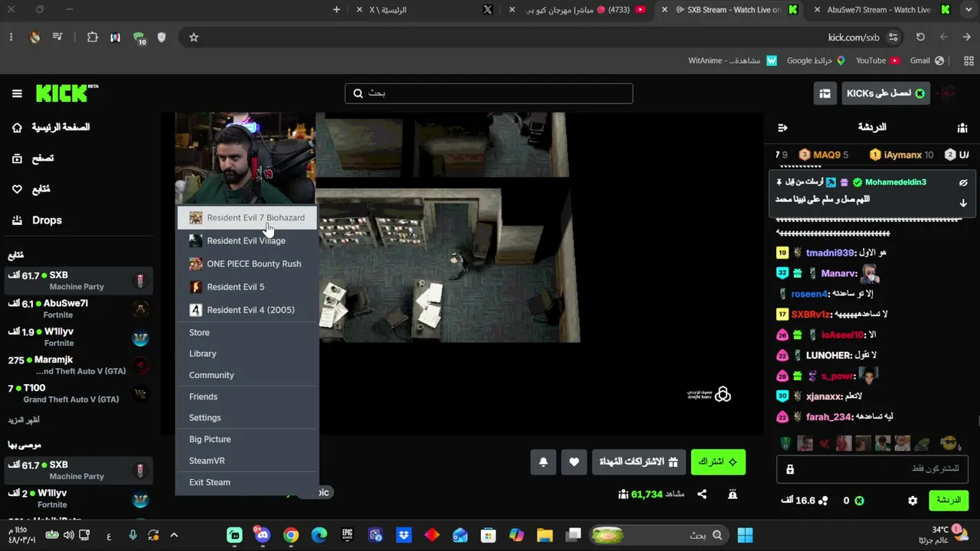Click the sunglasses emote in the chat emote row
Image resolution: width=980 pixels, height=551 pixels.
(x=949, y=443)
